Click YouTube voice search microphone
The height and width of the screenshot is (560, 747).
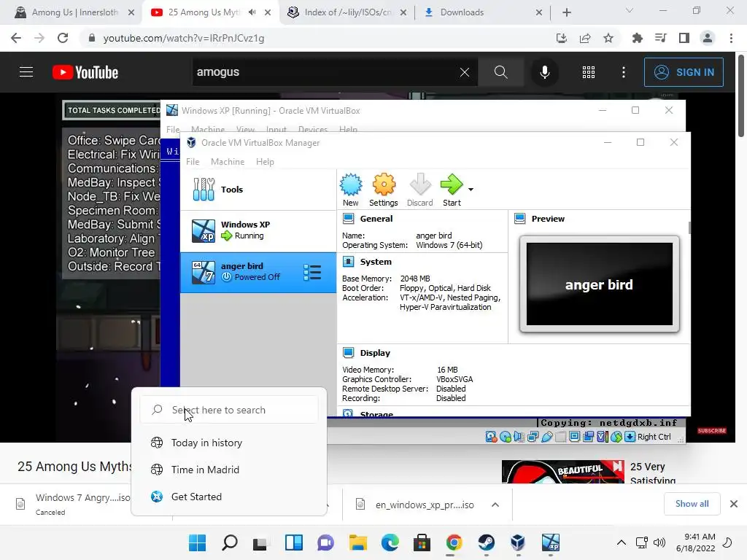point(544,72)
